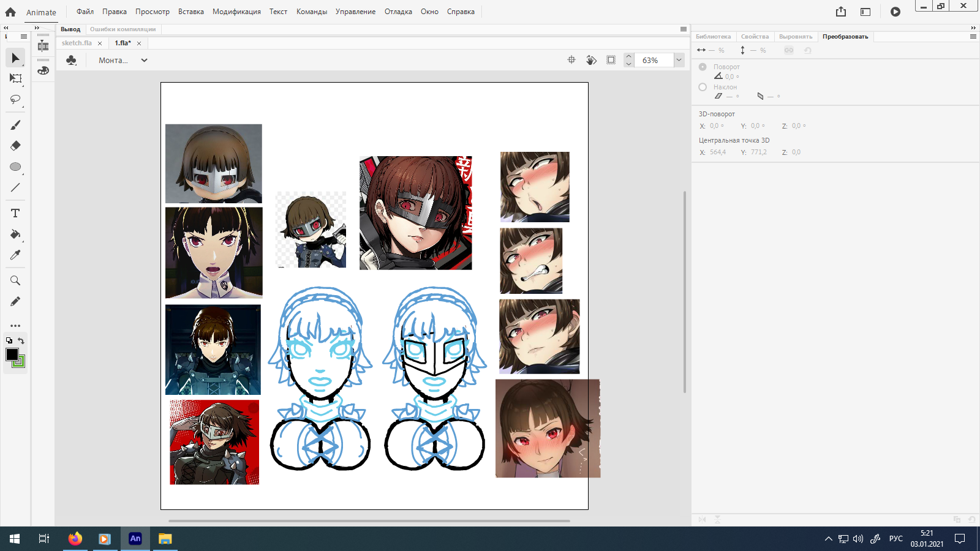
Task: Toggle Clip content outside the stage
Action: click(x=611, y=60)
